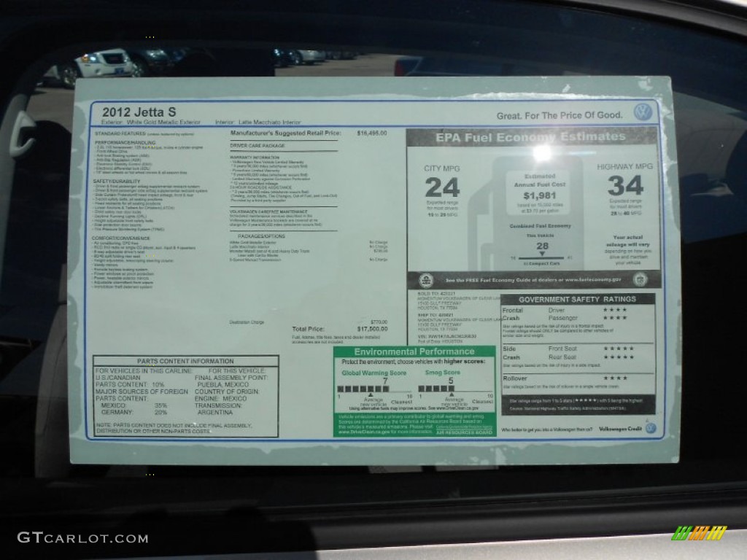Viewport: 747px width, 560px height.
Task: Click the 'Rollover' rating row
Action: (565, 378)
